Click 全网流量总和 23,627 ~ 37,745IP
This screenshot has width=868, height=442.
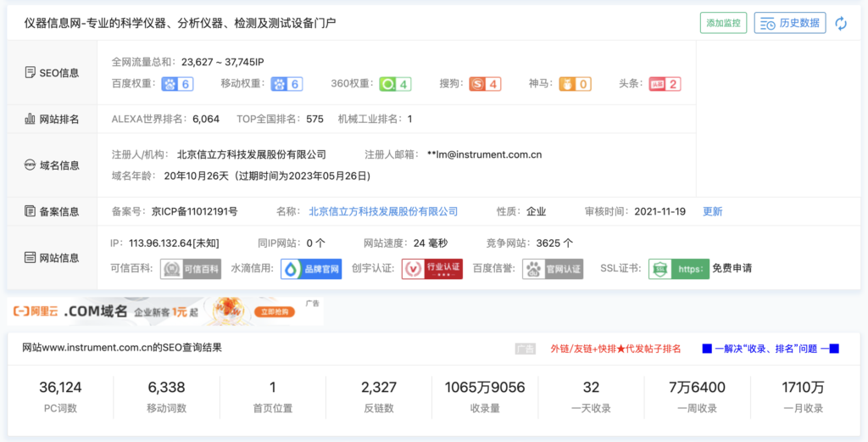click(x=223, y=62)
